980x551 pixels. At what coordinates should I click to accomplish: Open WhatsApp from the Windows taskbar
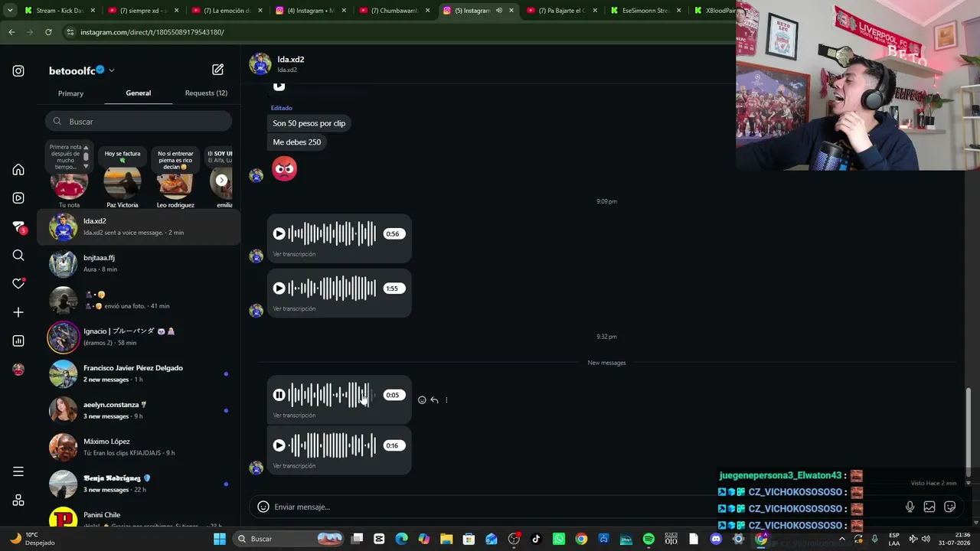[559, 539]
